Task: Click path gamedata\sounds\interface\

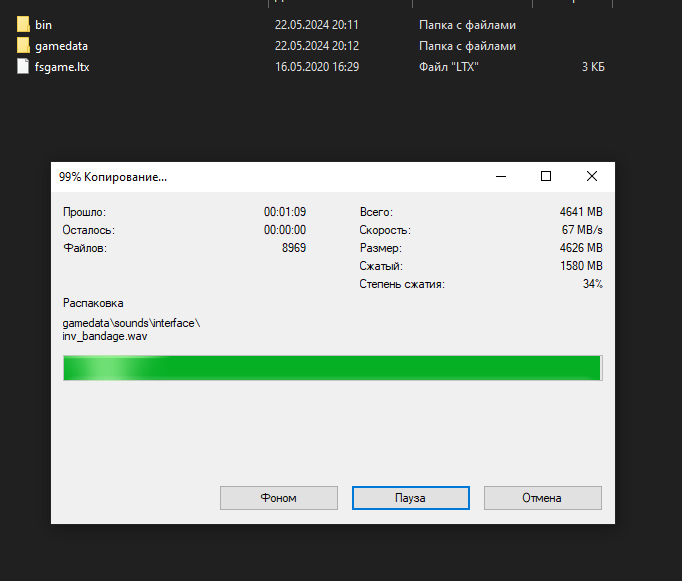Action: pos(131,323)
